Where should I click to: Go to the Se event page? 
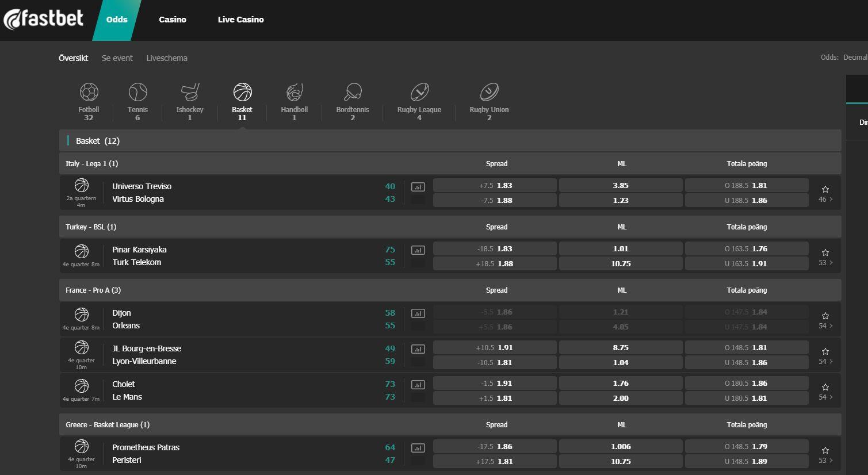pyautogui.click(x=117, y=58)
